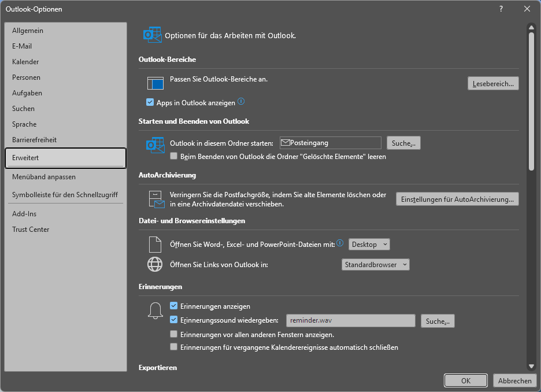Click text Passen Sie Outlook-Bereiche an.
This screenshot has height=392, width=541.
click(x=218, y=79)
